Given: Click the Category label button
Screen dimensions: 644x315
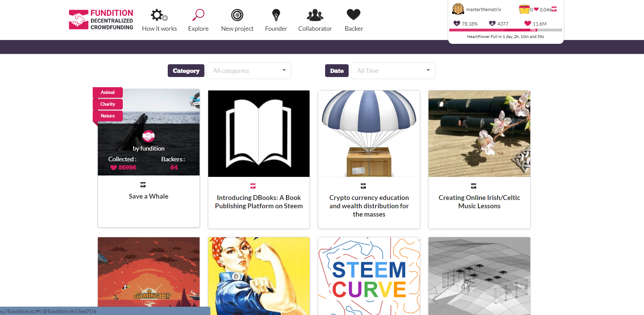Looking at the screenshot, I should pyautogui.click(x=186, y=71).
